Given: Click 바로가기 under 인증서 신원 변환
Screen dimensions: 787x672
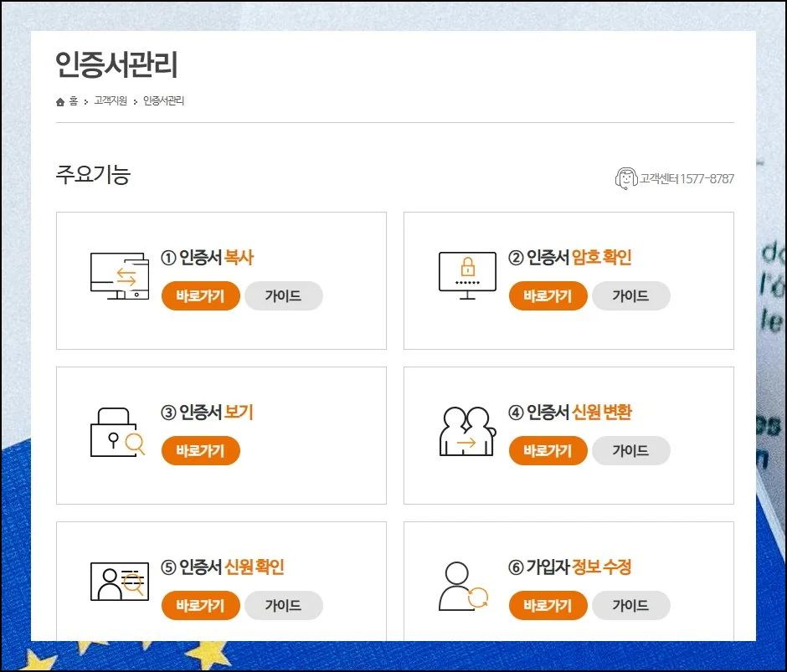Looking at the screenshot, I should click(548, 450).
